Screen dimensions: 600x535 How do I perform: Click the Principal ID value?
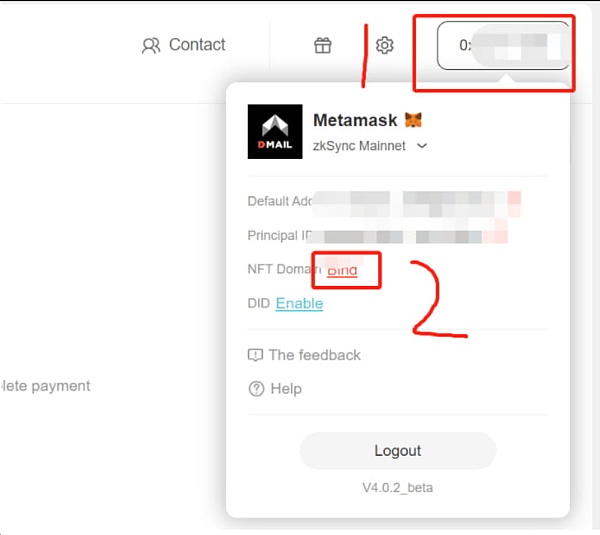pyautogui.click(x=408, y=236)
